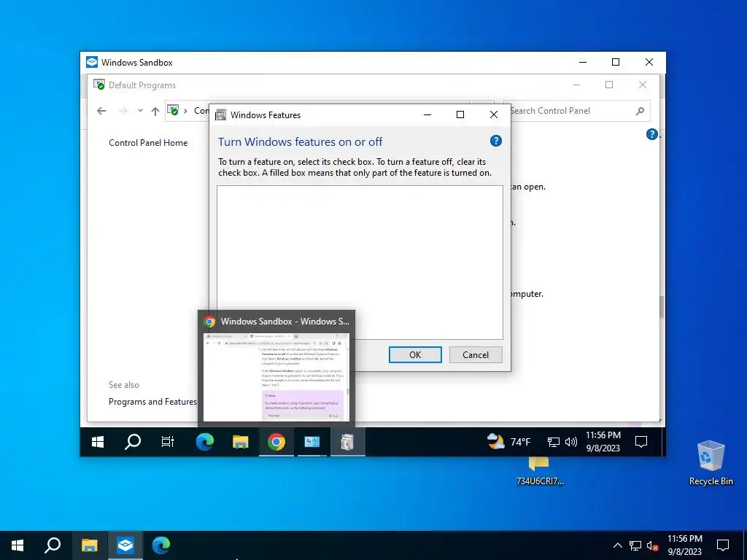The image size is (747, 560).
Task: Click the Search Control Panel field
Action: tap(576, 111)
